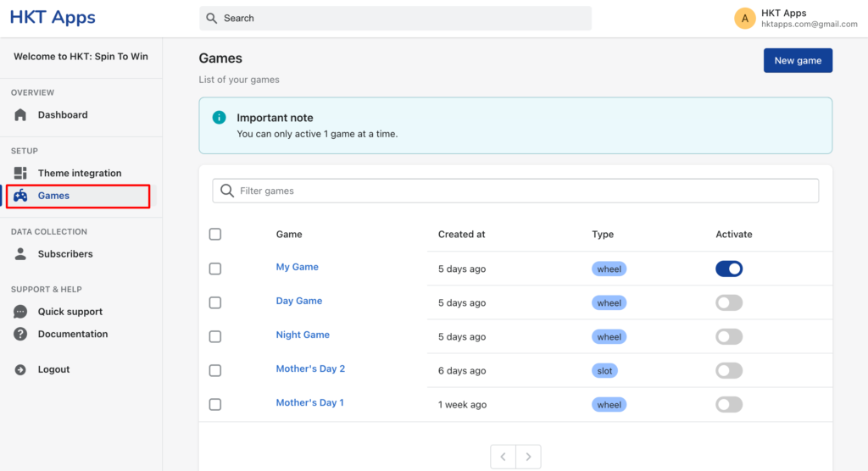Click the Games controller icon
The image size is (868, 471).
(x=20, y=196)
